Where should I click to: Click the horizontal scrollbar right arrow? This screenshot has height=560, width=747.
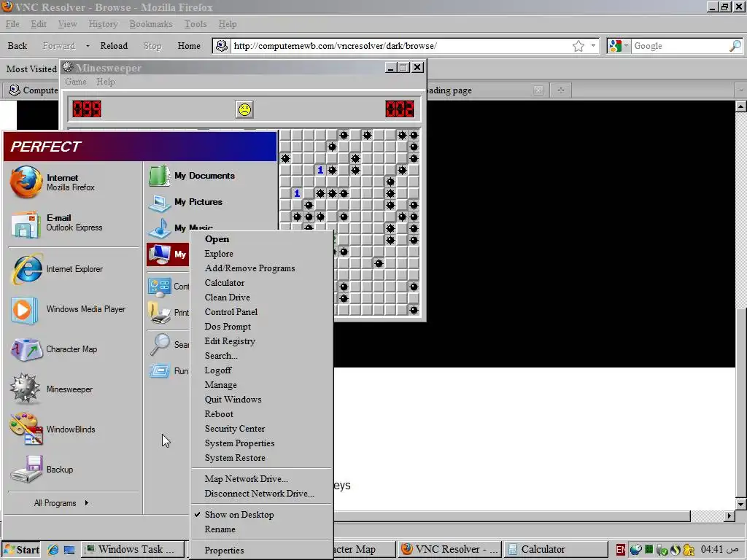[729, 516]
